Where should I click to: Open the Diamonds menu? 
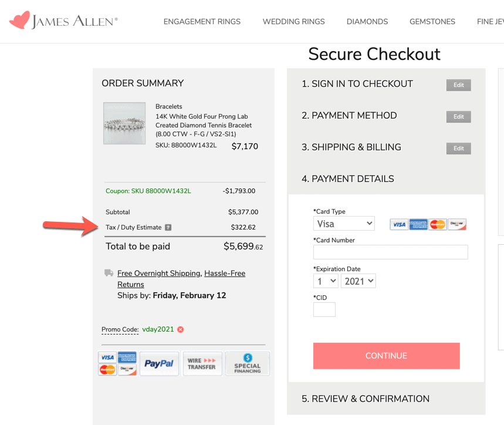367,22
